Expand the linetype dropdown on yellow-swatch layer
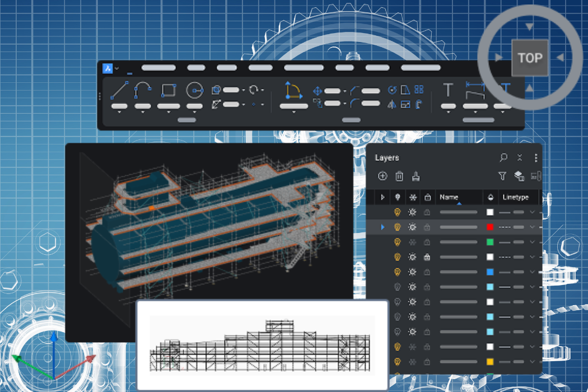Viewport: 588px width, 392px height. [532, 362]
